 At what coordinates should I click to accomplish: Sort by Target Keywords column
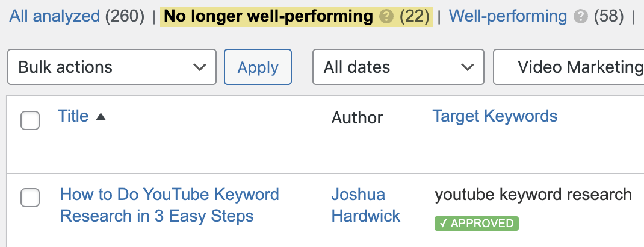495,116
